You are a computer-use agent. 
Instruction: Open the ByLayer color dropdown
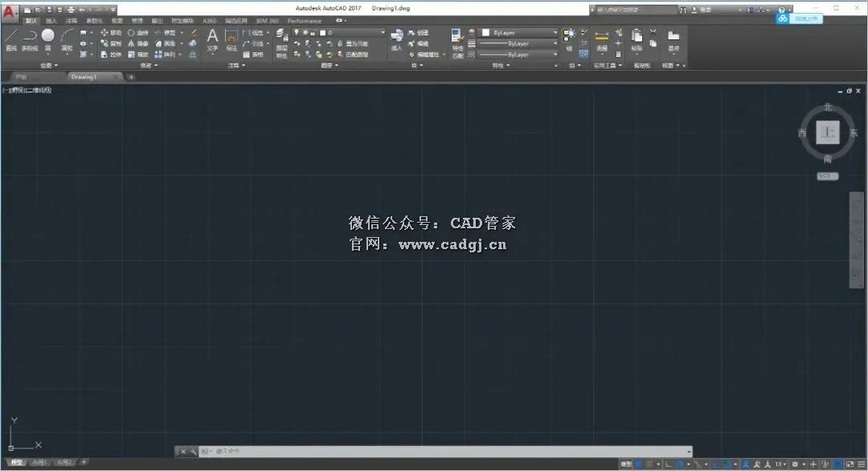(x=518, y=33)
